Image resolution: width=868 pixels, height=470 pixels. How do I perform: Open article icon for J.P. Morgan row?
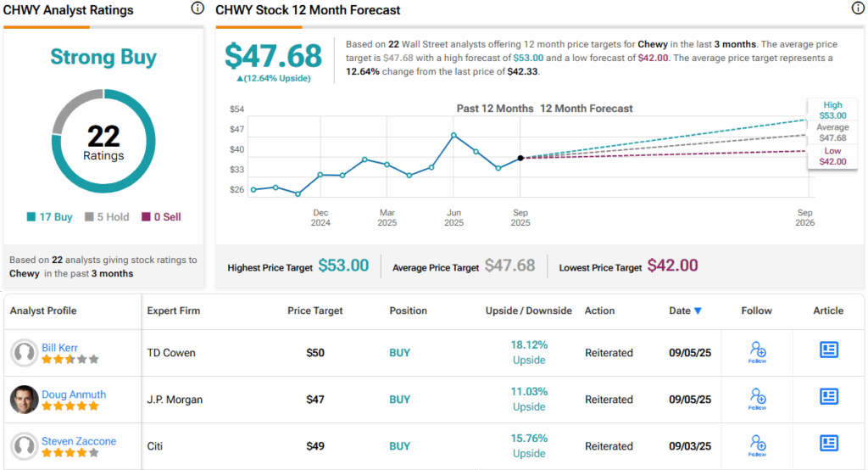pos(828,397)
